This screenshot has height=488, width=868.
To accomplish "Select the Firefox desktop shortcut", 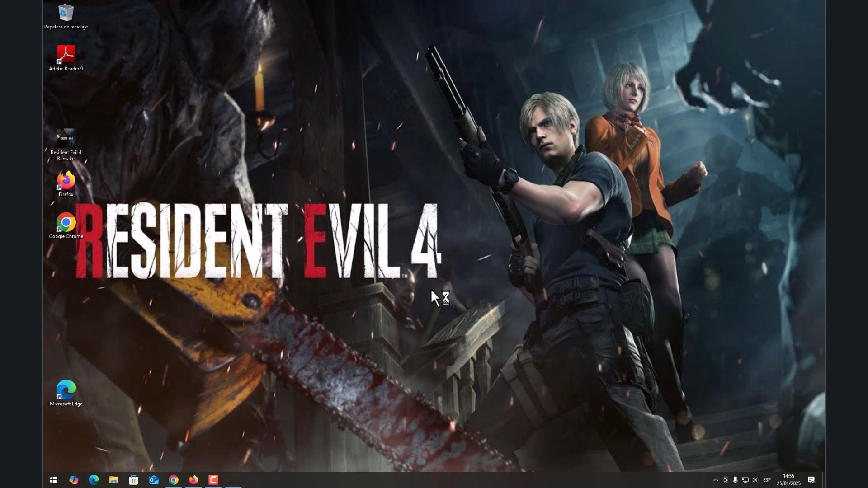I will (66, 184).
